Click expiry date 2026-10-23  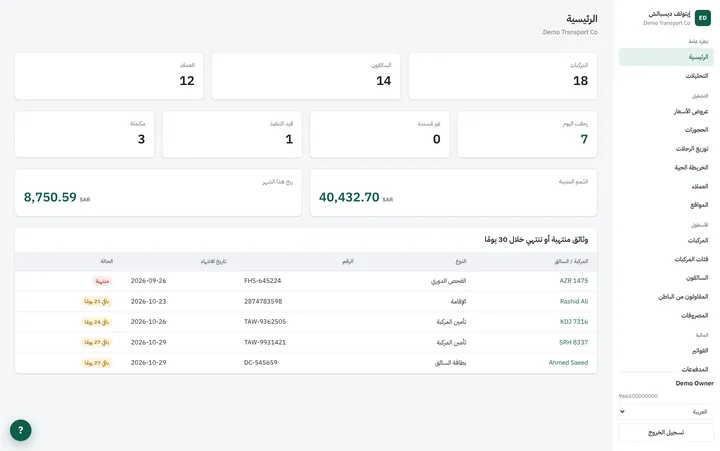coord(148,301)
